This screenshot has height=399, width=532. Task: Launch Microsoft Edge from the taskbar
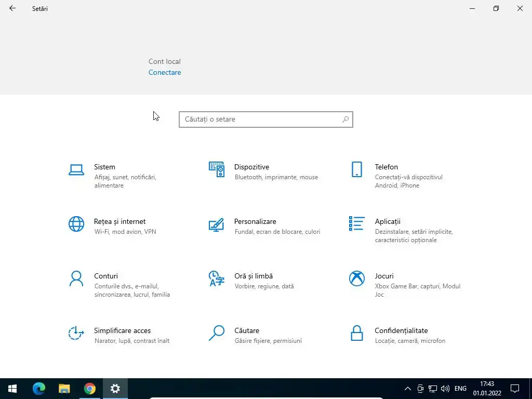[x=38, y=389]
